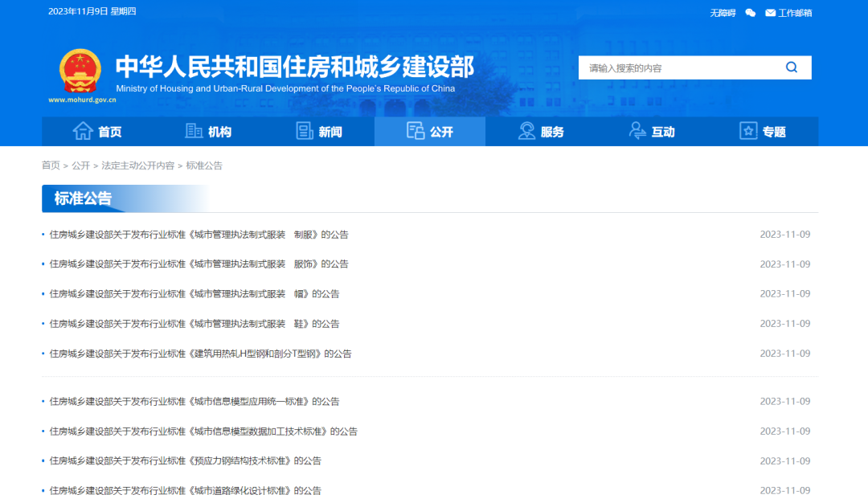Switch to the 公开 navigation tab

click(x=429, y=130)
